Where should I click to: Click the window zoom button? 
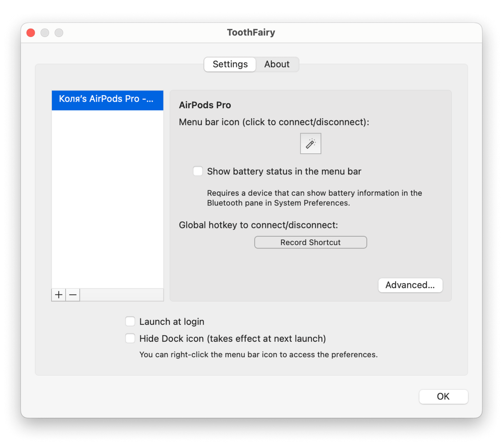[59, 33]
